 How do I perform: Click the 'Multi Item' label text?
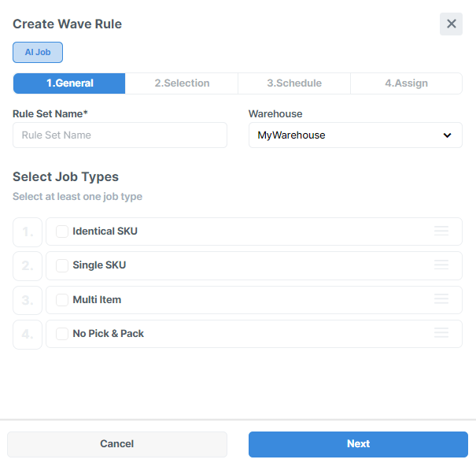click(x=97, y=300)
